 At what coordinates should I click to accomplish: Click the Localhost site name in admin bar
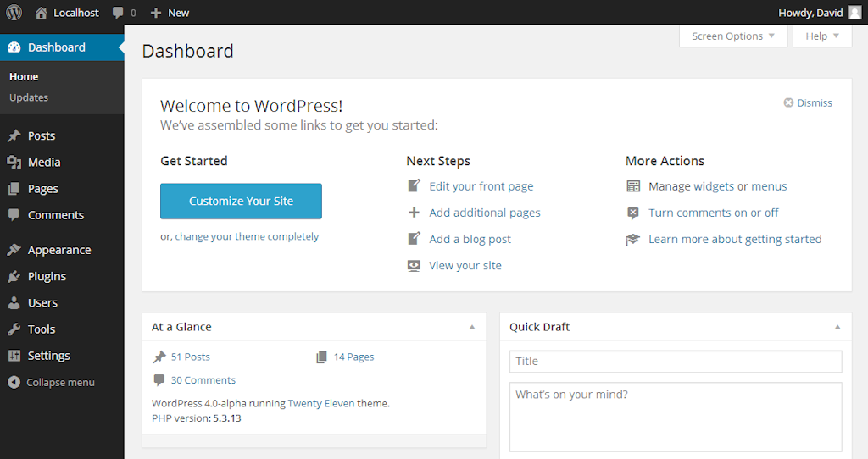pyautogui.click(x=76, y=13)
